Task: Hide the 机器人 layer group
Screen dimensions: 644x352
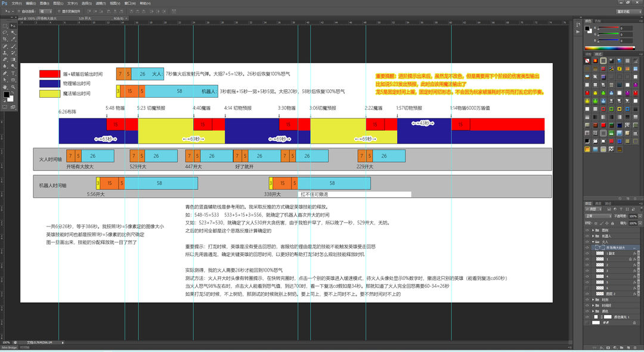Action: [x=587, y=236]
